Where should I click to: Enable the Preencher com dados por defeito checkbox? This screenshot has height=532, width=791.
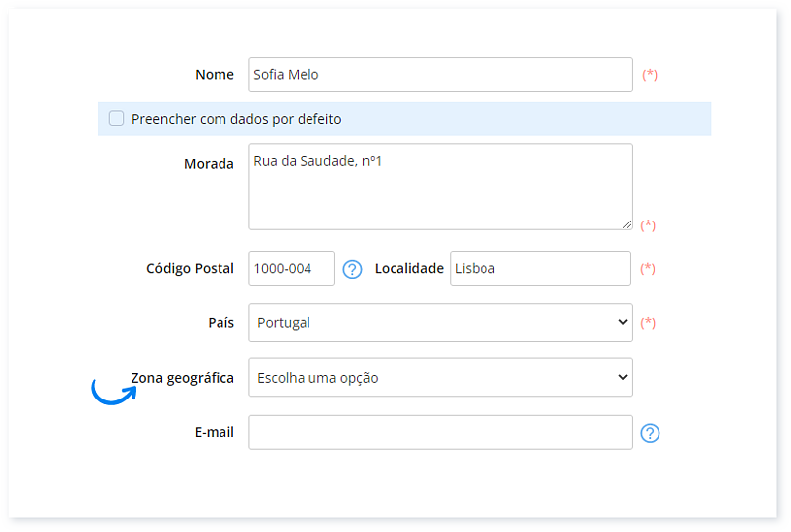pyautogui.click(x=117, y=119)
